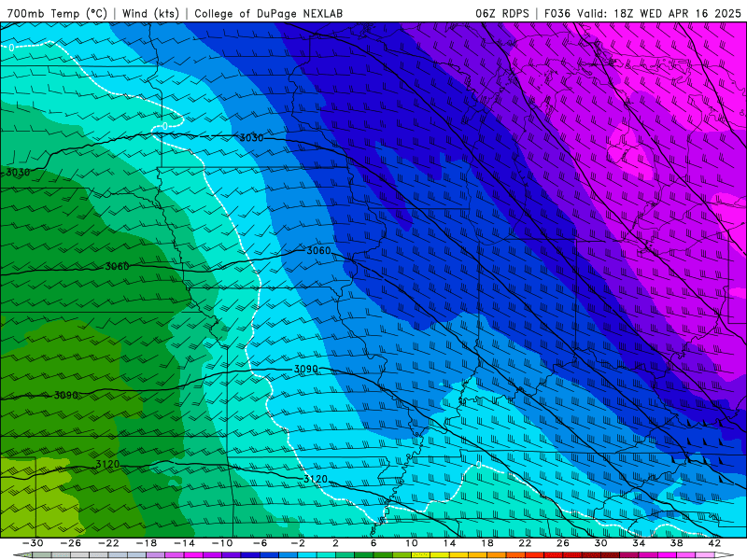Click the '6' tick label on the color scale
The image size is (747, 560).
[373, 543]
